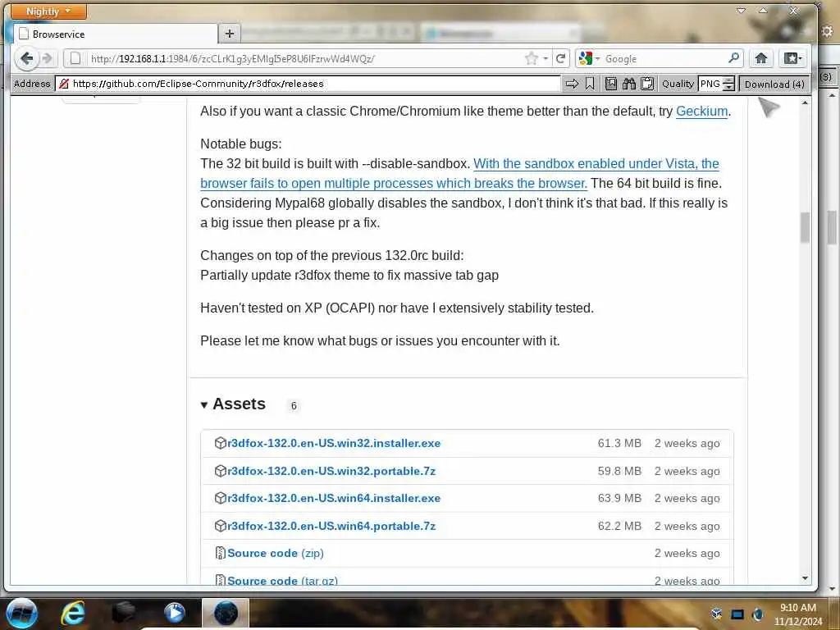Open the Nightly application menu dropdown

48,11
